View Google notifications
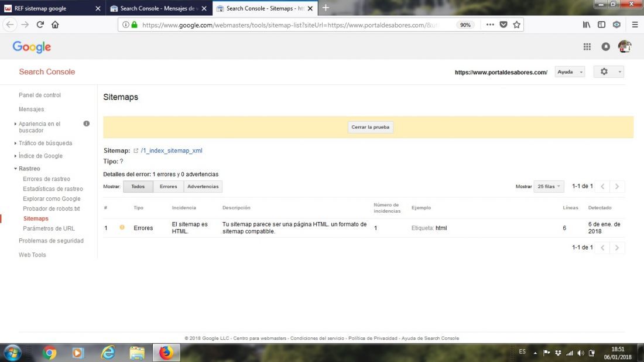This screenshot has height=362, width=644. pyautogui.click(x=606, y=47)
